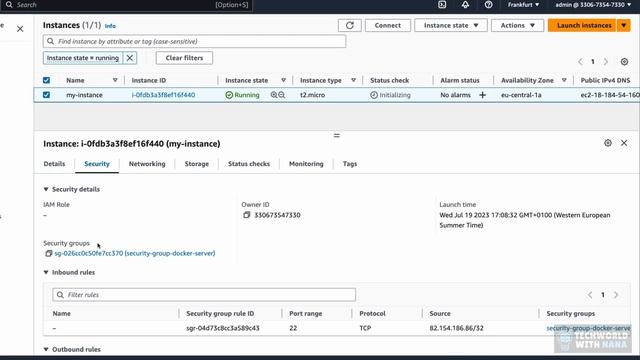Go to the next page of instances
The height and width of the screenshot is (360, 640).
point(606,62)
